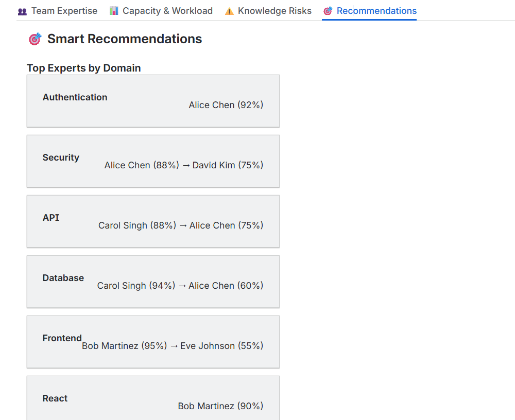This screenshot has height=420, width=515.
Task: Click the Authentication domain label
Action: (x=75, y=97)
